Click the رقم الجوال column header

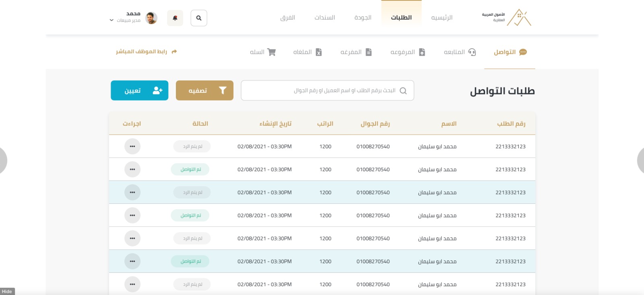click(375, 124)
